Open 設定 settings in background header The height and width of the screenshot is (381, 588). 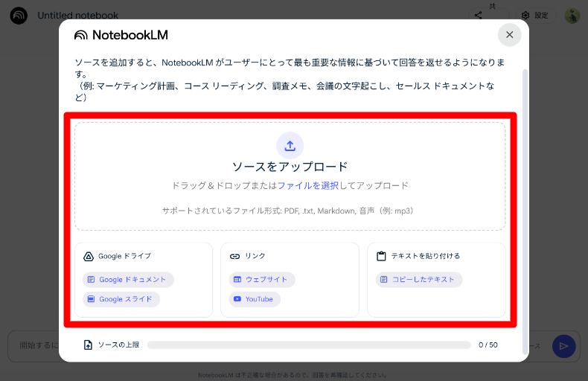535,16
